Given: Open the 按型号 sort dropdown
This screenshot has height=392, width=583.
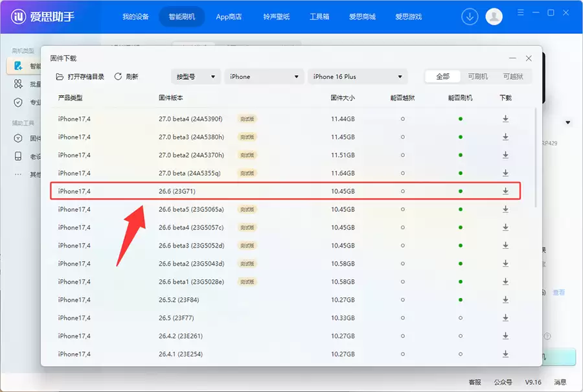Looking at the screenshot, I should pos(196,76).
